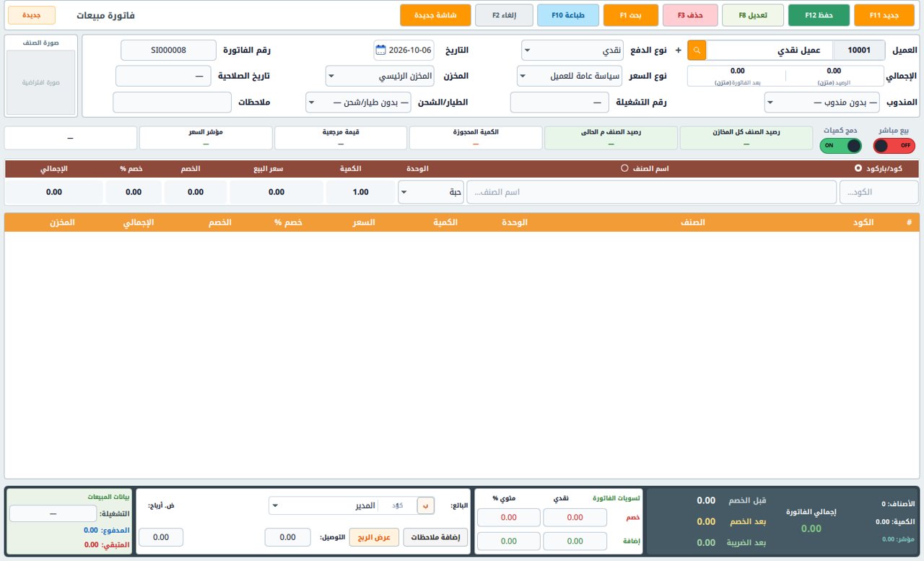Click the orange customer search icon
Screen dimensions: 924x561
pos(697,51)
